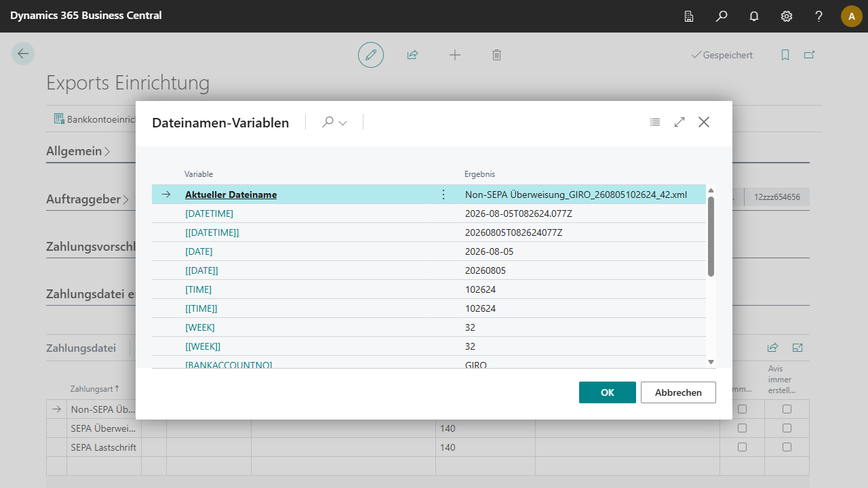Click the Ergebnis column header
Screen dimensions: 868x488
(x=479, y=174)
